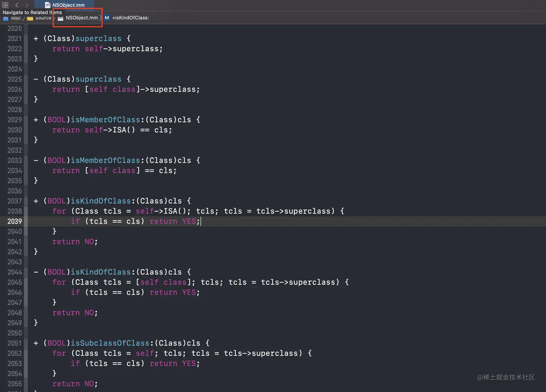Click the for loop using 'self->ISA()' on line 2038
The height and width of the screenshot is (392, 546).
point(198,211)
